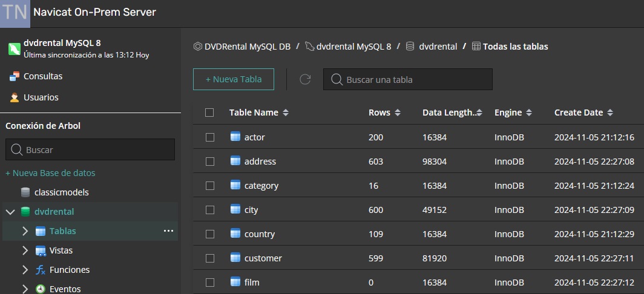Select classicmodels database in tree
644x294 pixels.
tap(62, 192)
